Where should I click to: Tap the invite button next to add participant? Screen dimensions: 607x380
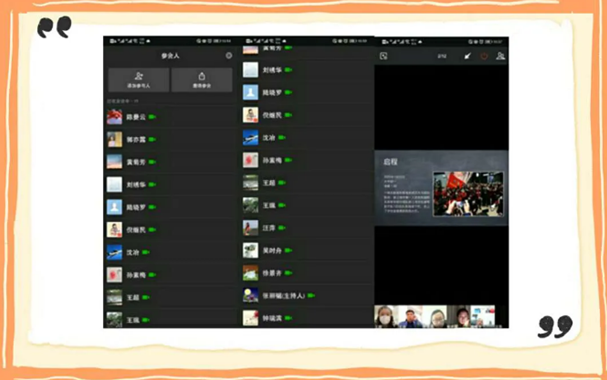(x=202, y=80)
